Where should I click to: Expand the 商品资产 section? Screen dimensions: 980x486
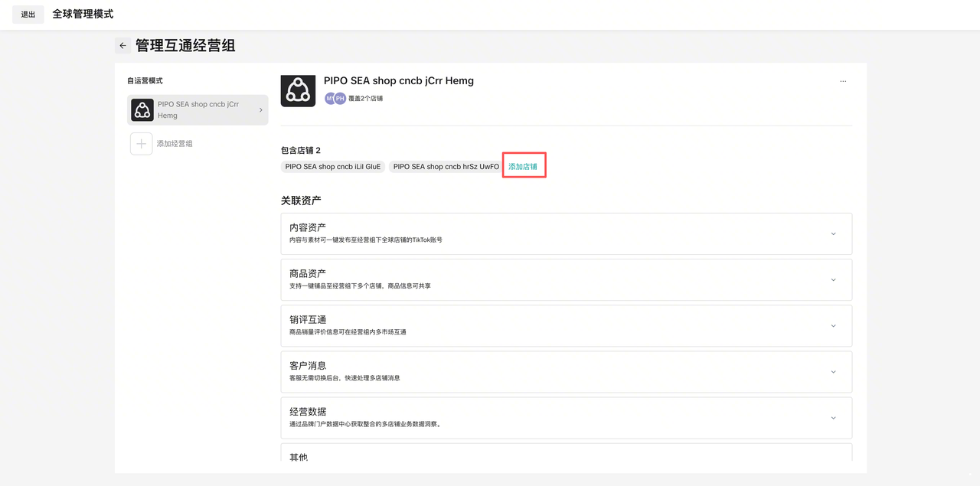(x=833, y=279)
